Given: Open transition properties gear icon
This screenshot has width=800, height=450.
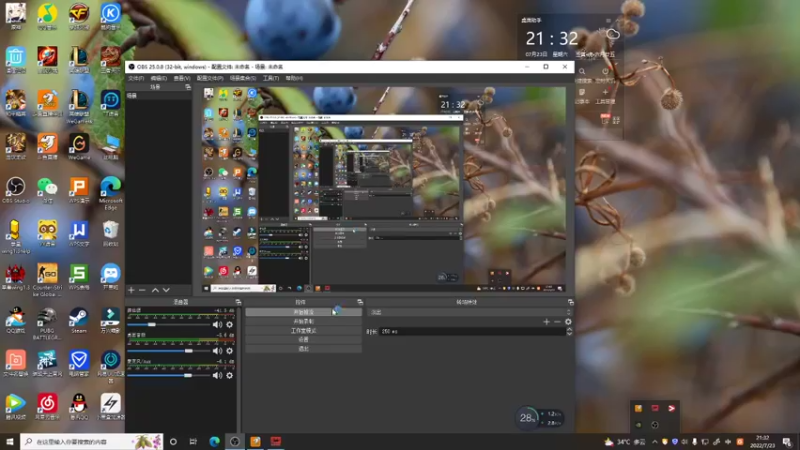Looking at the screenshot, I should [x=568, y=322].
